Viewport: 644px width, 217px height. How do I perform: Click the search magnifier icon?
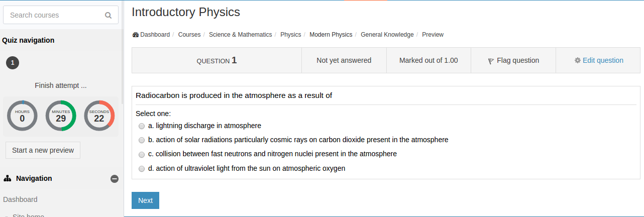point(108,16)
